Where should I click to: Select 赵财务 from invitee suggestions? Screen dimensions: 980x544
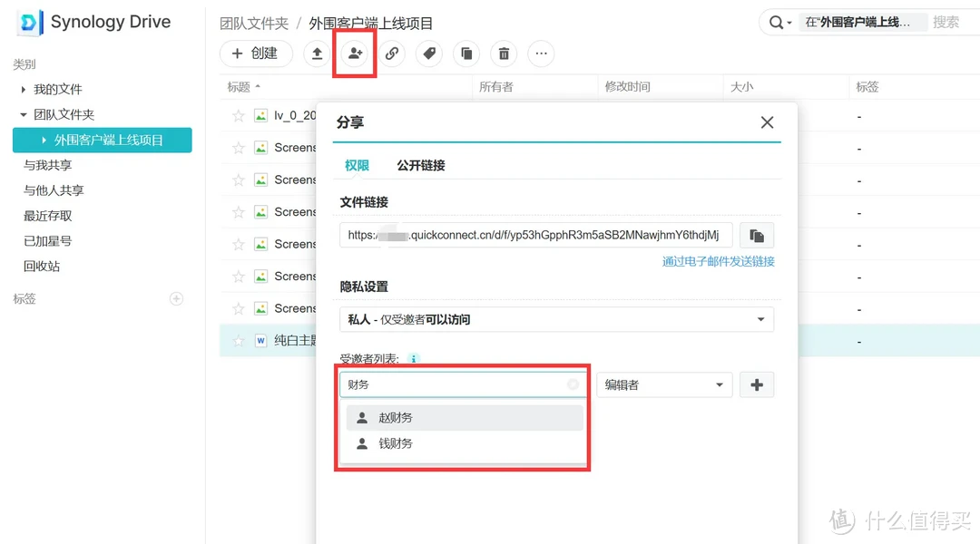click(396, 417)
